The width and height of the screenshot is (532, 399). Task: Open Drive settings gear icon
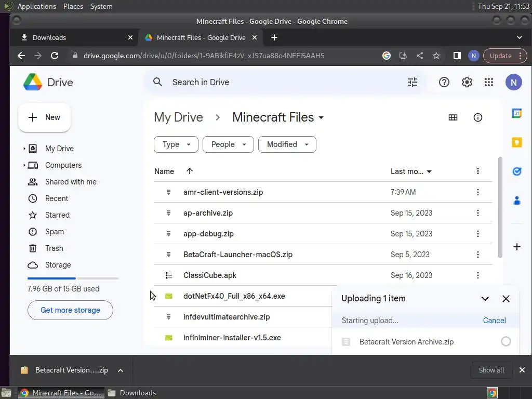467,82
